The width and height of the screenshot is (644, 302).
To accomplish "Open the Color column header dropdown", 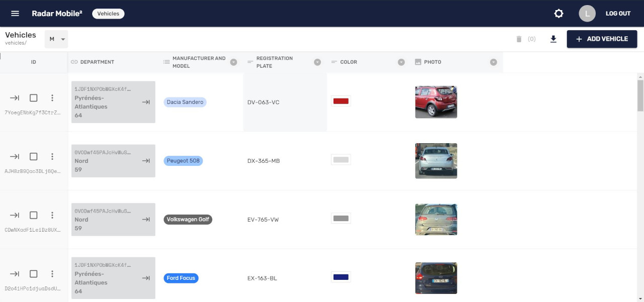I will pyautogui.click(x=401, y=62).
